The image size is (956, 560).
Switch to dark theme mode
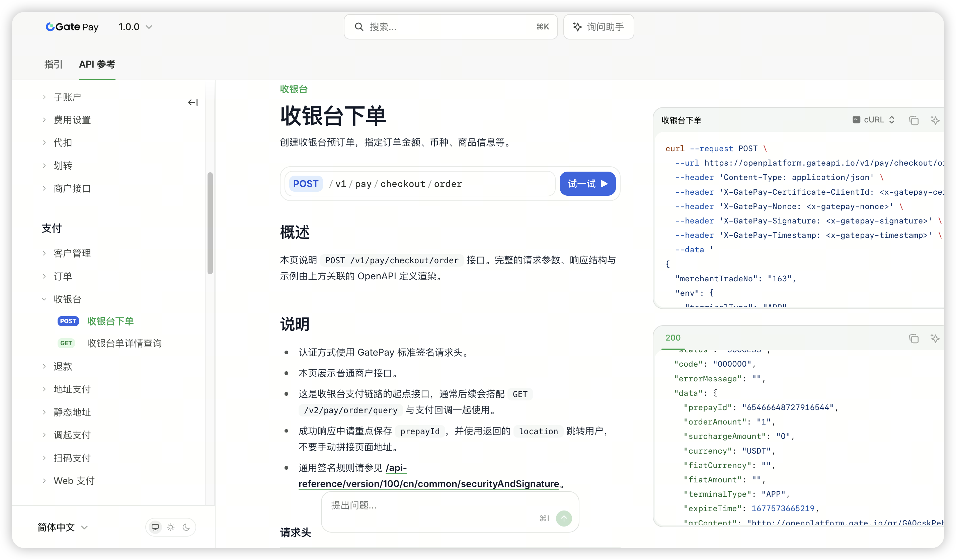[186, 527]
